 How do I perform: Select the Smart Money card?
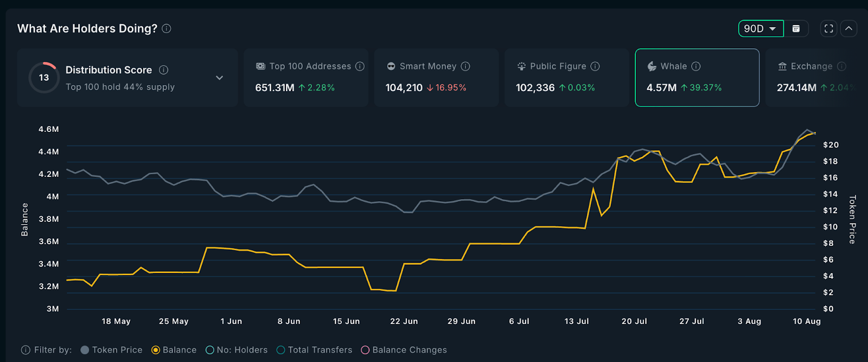(x=436, y=78)
